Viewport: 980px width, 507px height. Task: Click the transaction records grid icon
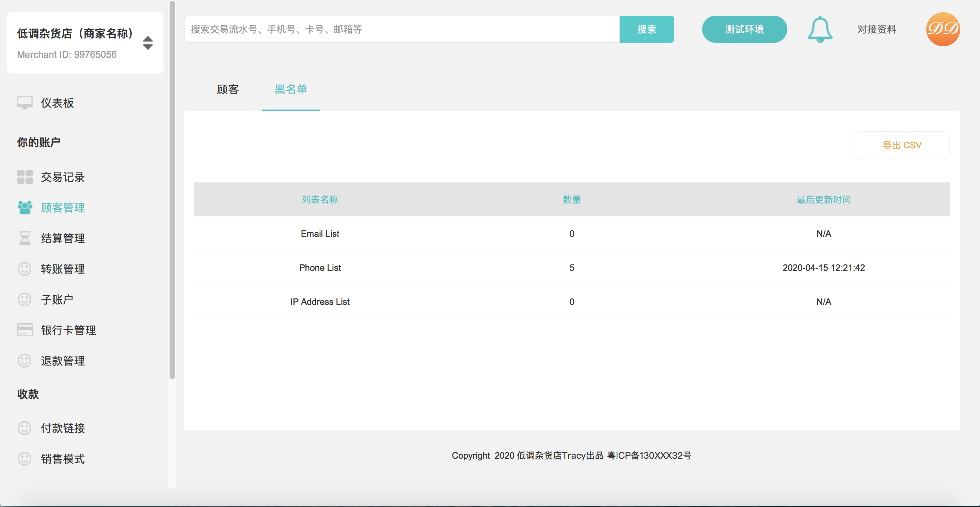[x=25, y=177]
